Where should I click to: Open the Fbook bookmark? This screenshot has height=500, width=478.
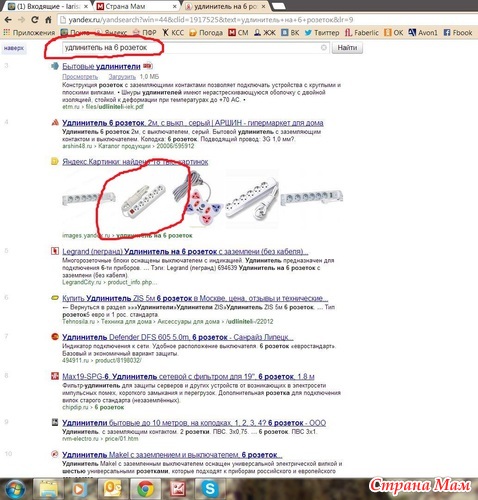pos(458,33)
